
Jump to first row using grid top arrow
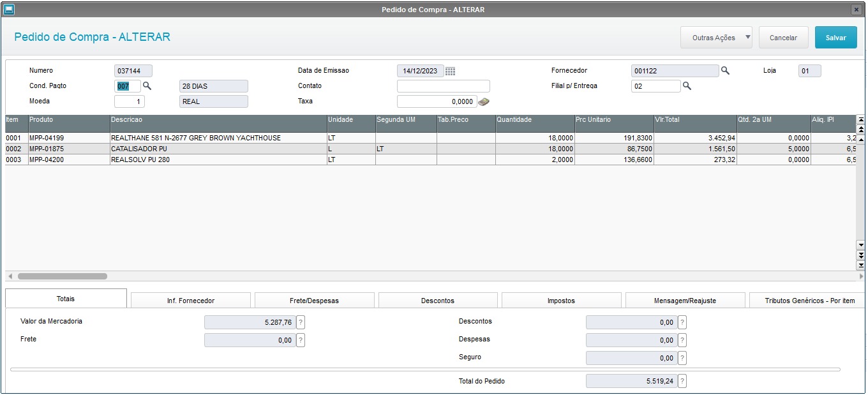click(860, 119)
